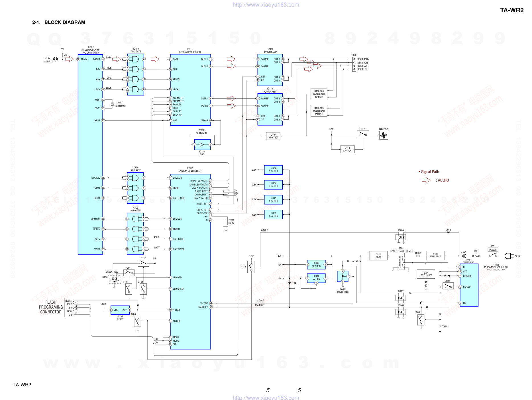Select the X102 8MHz crystal symbol
The image size is (532, 400).
pyautogui.click(x=226, y=226)
